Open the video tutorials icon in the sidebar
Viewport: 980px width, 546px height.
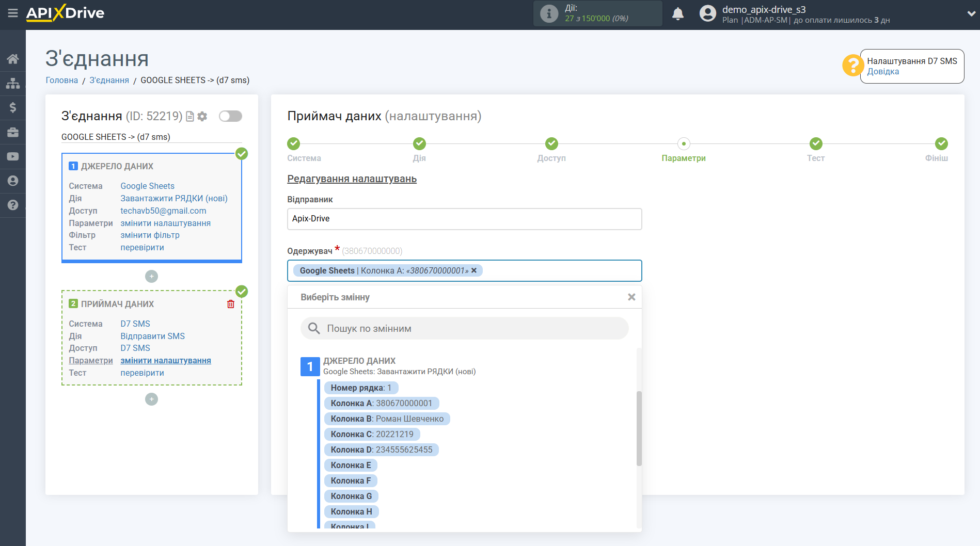[13, 156]
